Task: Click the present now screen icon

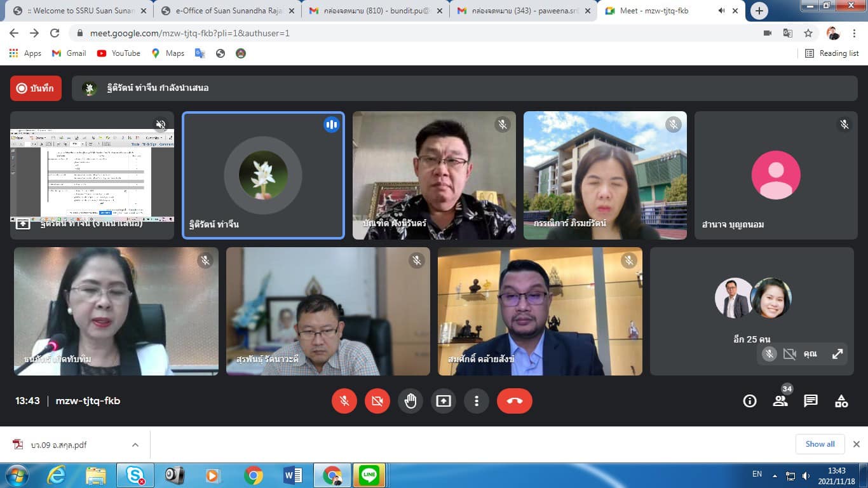Action: pyautogui.click(x=444, y=401)
